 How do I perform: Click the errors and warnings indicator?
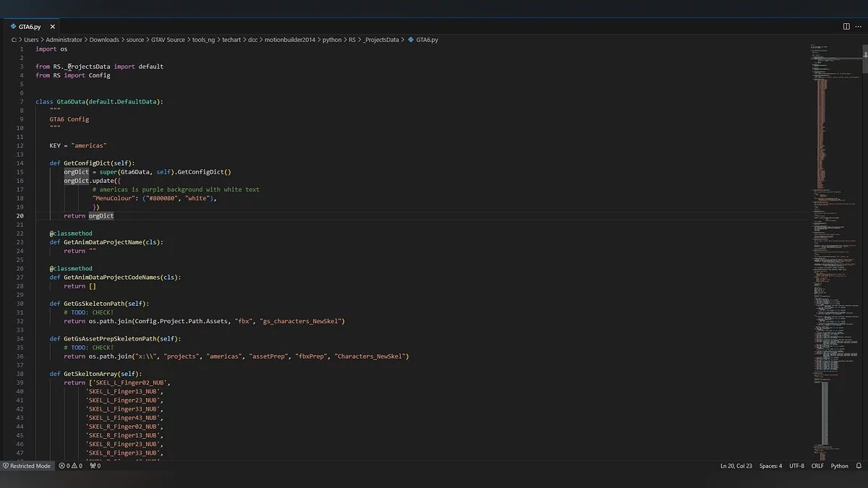pyautogui.click(x=70, y=466)
